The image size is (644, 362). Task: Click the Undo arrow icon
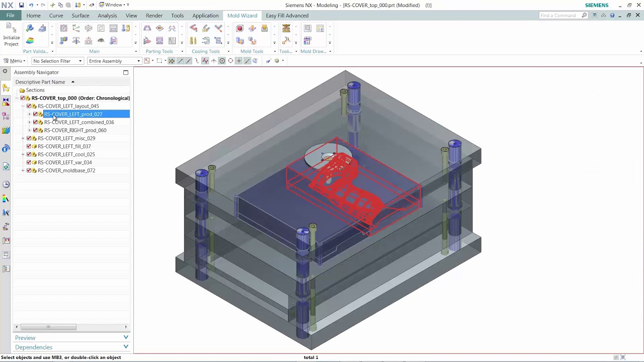31,5
